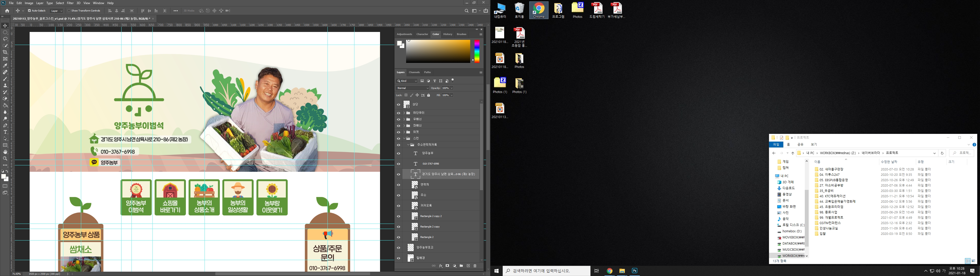Select the Eyedropper tool
Image resolution: width=980 pixels, height=276 pixels.
pyautogui.click(x=5, y=65)
